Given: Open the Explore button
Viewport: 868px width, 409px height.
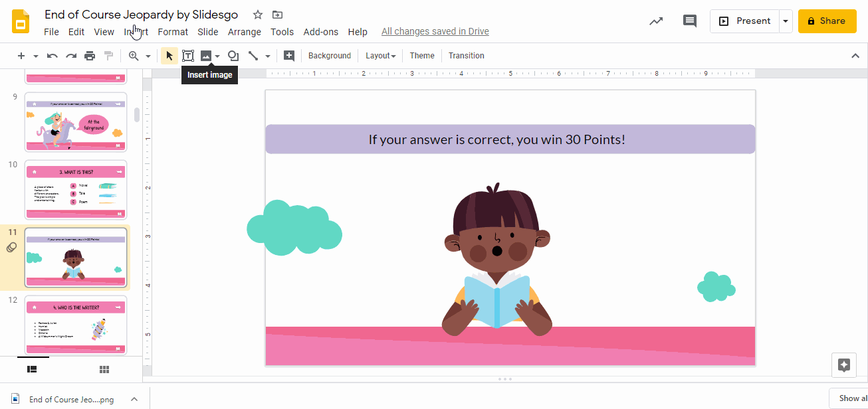Looking at the screenshot, I should (844, 365).
